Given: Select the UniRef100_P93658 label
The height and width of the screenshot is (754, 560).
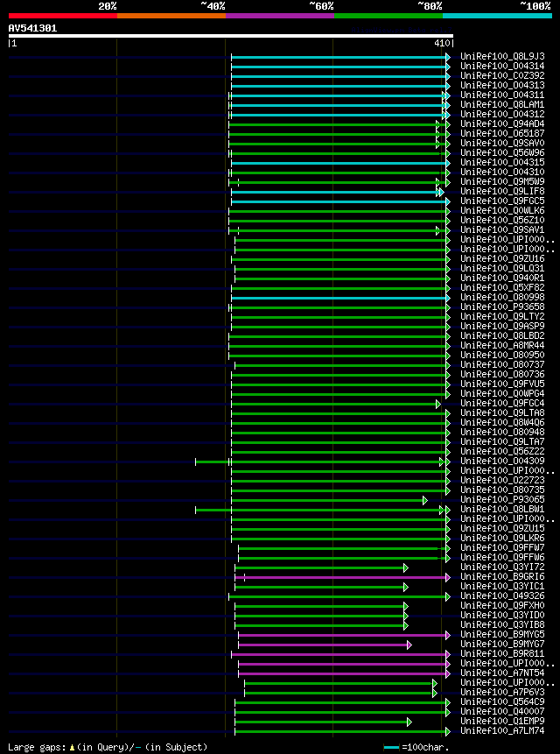Looking at the screenshot, I should (502, 307).
